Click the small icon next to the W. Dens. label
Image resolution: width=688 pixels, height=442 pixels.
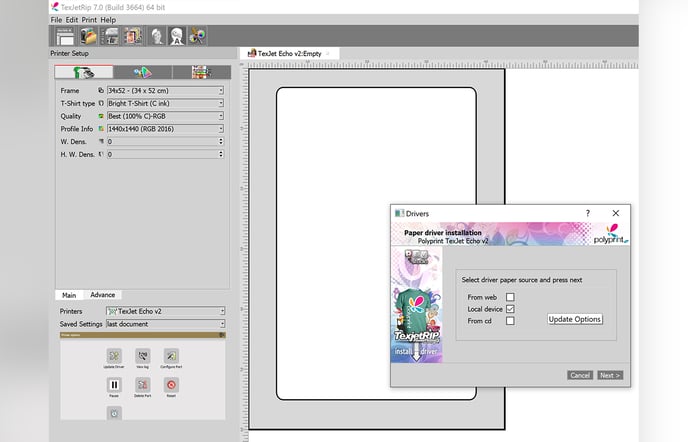coord(101,141)
